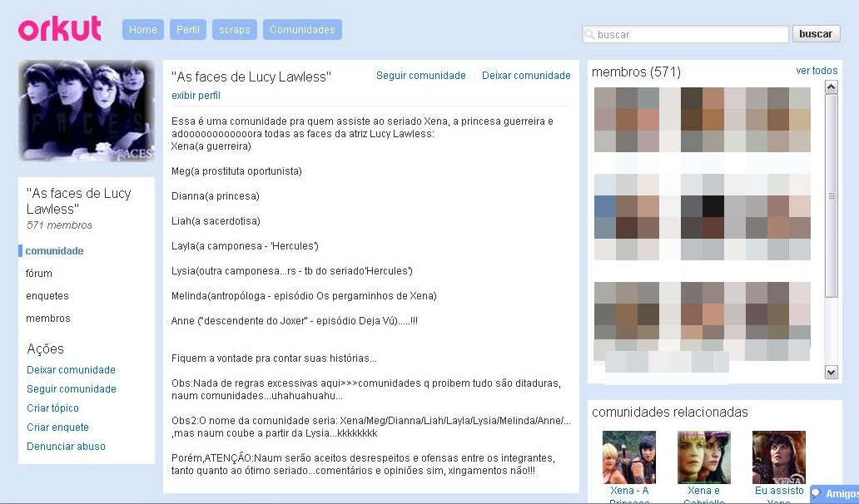
Task: Click Deixar comunidade link in header
Action: [x=526, y=76]
